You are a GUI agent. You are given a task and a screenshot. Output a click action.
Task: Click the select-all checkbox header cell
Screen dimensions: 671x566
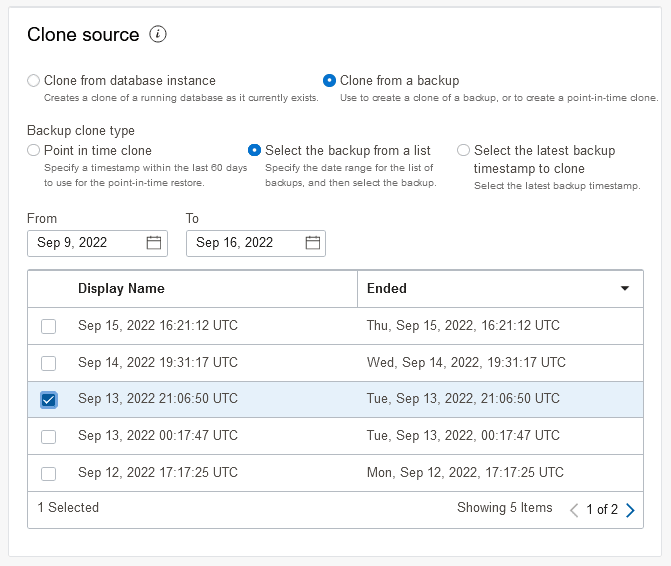point(49,289)
